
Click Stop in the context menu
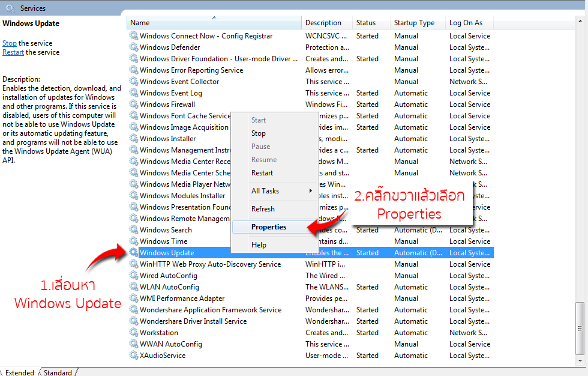[259, 133]
